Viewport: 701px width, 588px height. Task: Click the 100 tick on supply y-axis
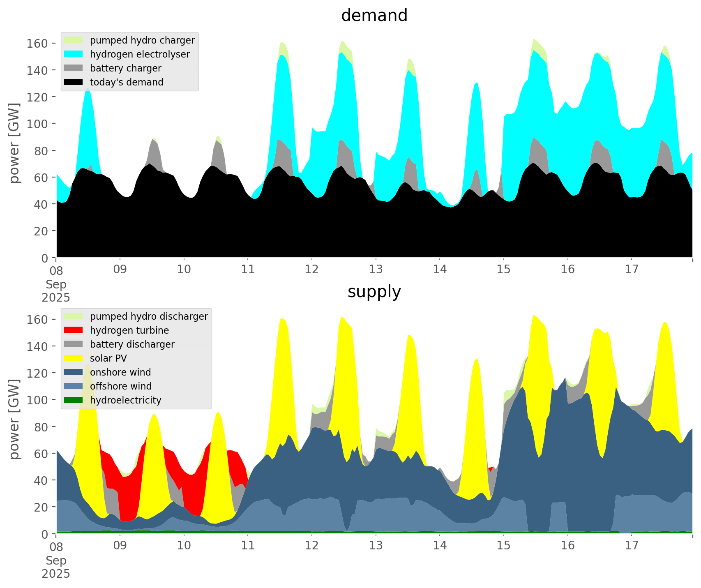coord(37,400)
